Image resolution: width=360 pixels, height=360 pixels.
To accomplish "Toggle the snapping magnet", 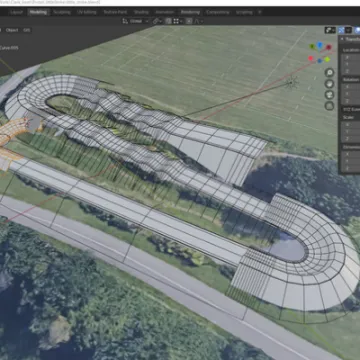I will click(x=168, y=21).
